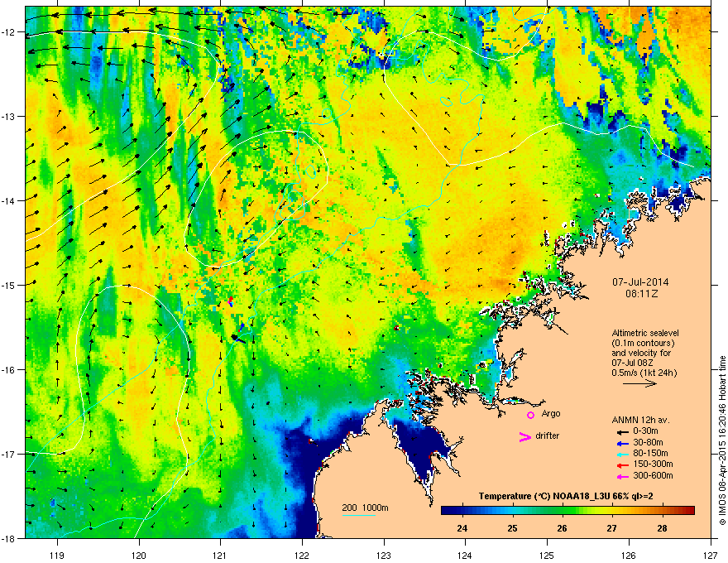The height and width of the screenshot is (563, 728).
Task: Click the longitude axis label 119
Action: pyautogui.click(x=57, y=555)
